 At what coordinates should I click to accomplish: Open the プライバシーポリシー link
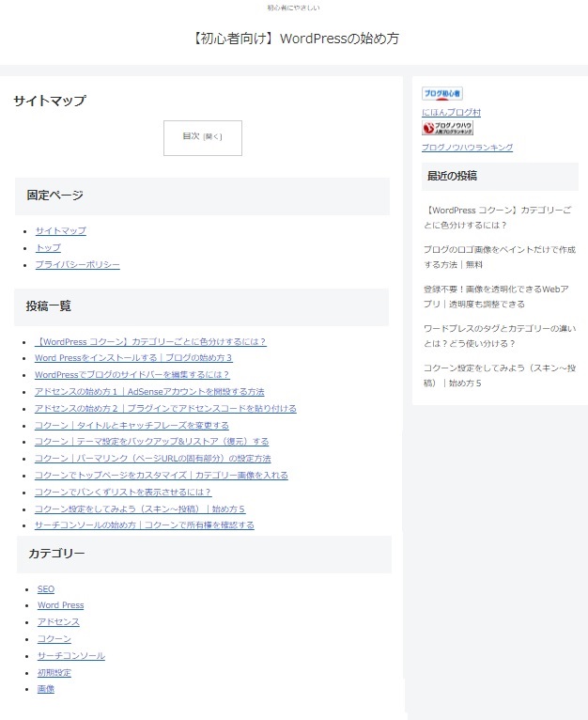(x=78, y=264)
